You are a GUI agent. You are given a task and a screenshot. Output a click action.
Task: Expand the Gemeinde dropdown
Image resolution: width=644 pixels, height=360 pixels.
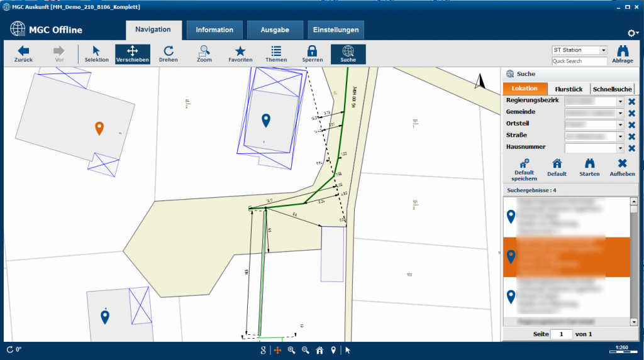pyautogui.click(x=620, y=113)
